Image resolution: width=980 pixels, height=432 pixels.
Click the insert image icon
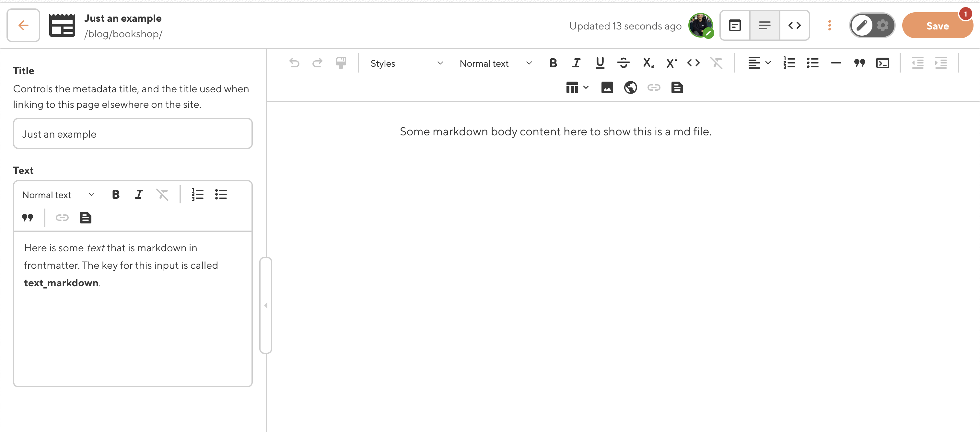pos(607,88)
